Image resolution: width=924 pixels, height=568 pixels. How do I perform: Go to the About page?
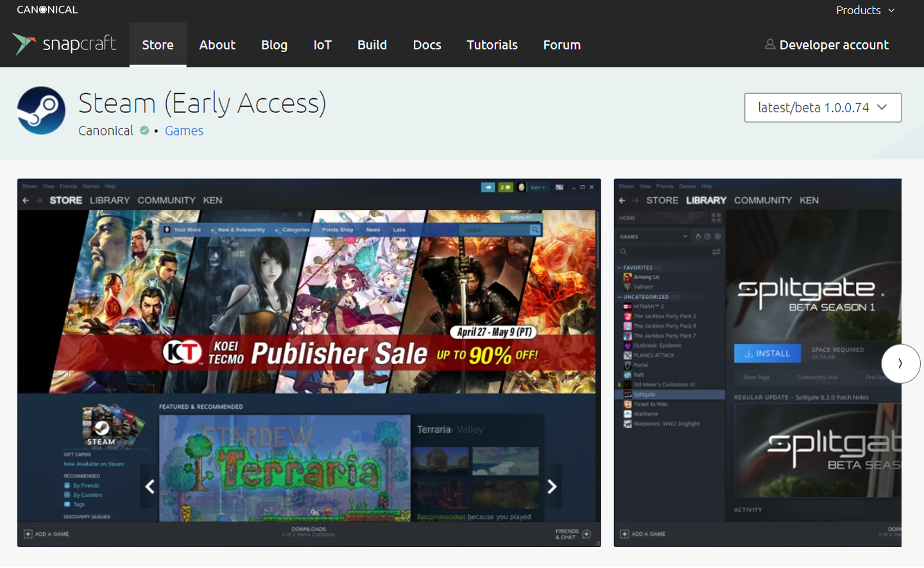click(x=217, y=45)
